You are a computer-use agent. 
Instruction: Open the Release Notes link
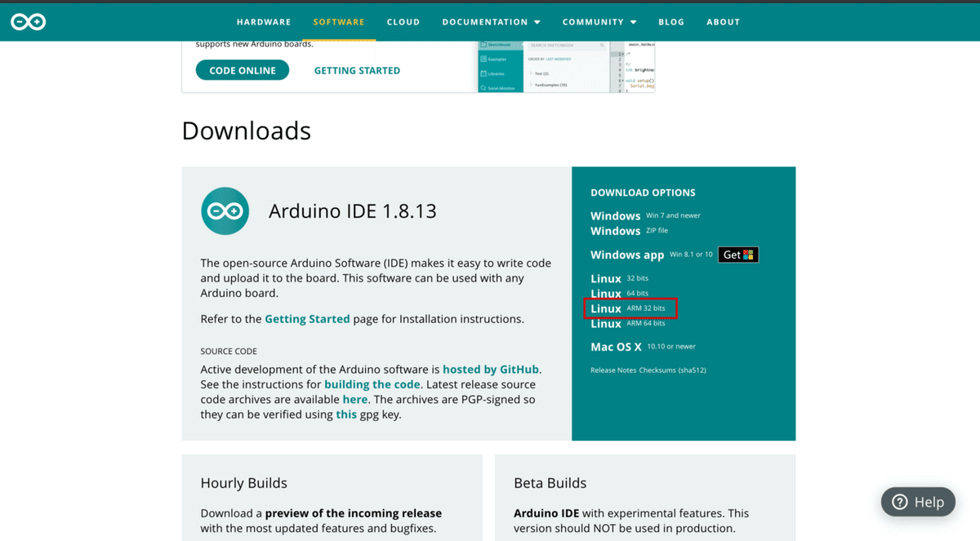pos(613,370)
